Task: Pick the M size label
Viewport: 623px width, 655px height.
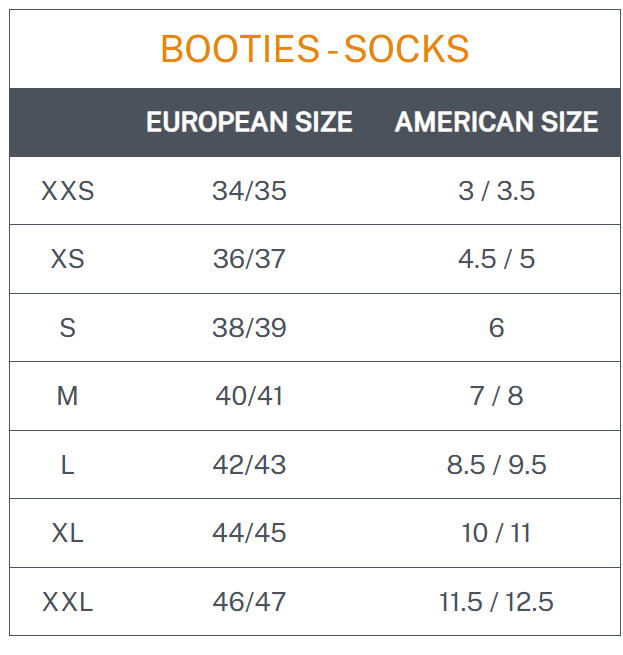Action: click(68, 396)
